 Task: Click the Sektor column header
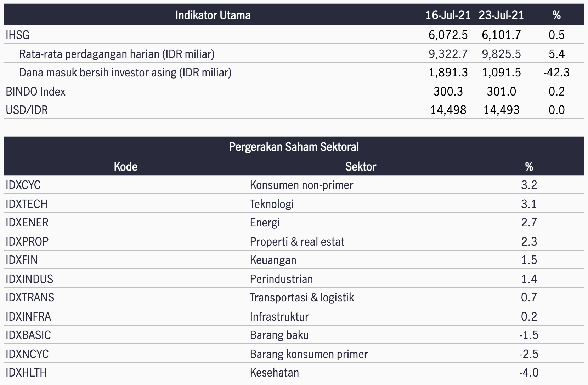(361, 166)
